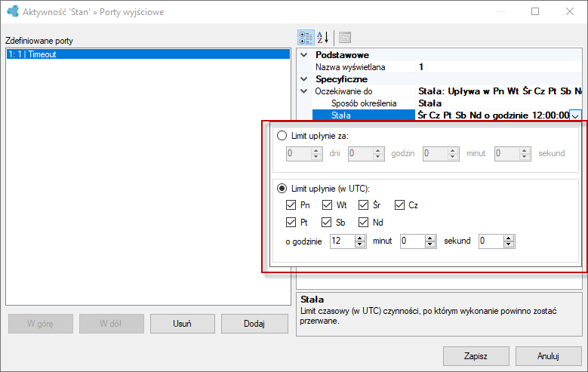Click the disabled dni number field

point(298,153)
